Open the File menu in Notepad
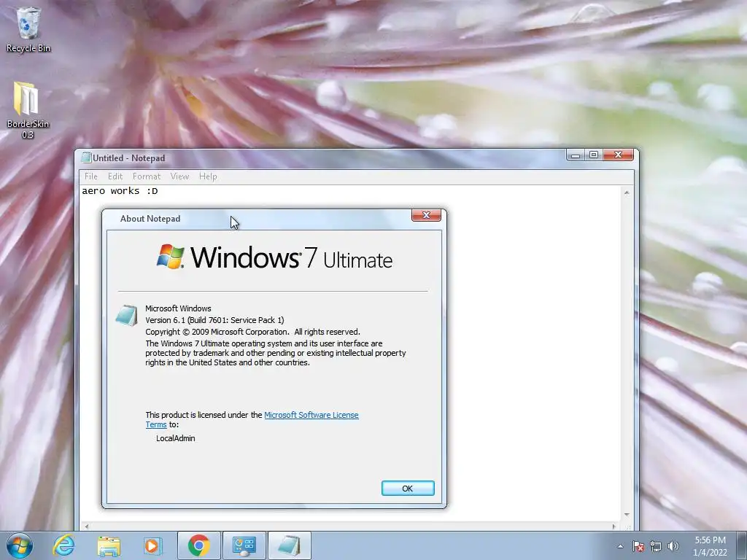 90,176
